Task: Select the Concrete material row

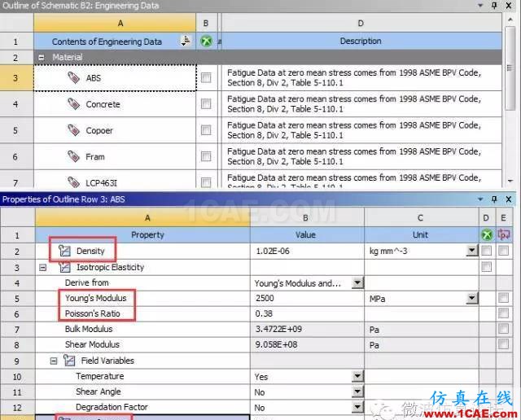Action: [115, 104]
